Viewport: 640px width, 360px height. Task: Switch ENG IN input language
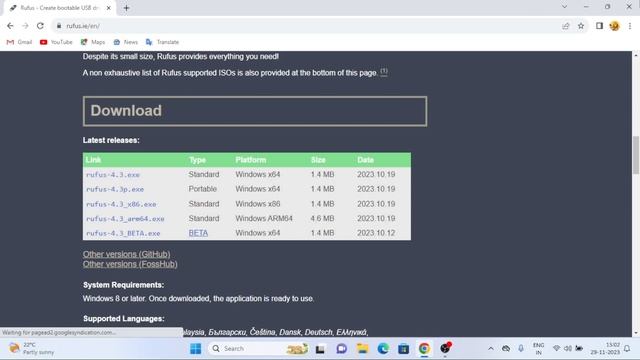(x=538, y=349)
